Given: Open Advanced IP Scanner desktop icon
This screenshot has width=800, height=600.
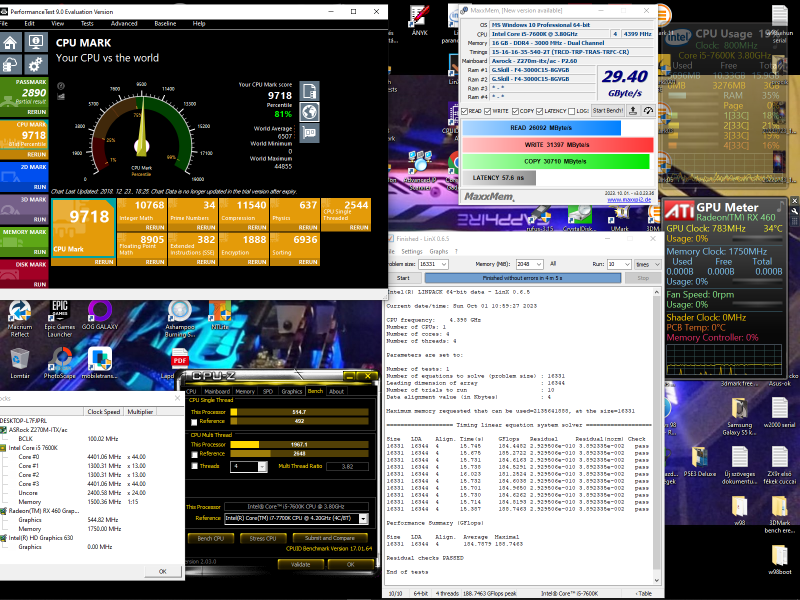Looking at the screenshot, I should [420, 168].
